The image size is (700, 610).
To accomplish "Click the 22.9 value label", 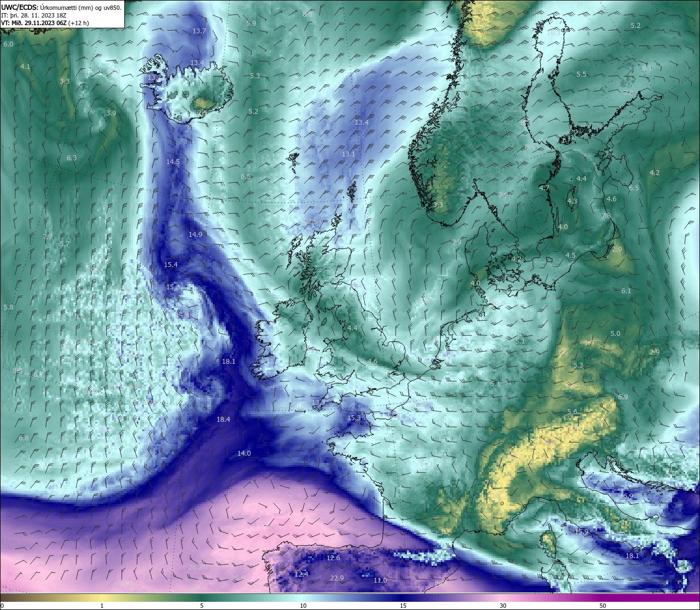I will [337, 578].
